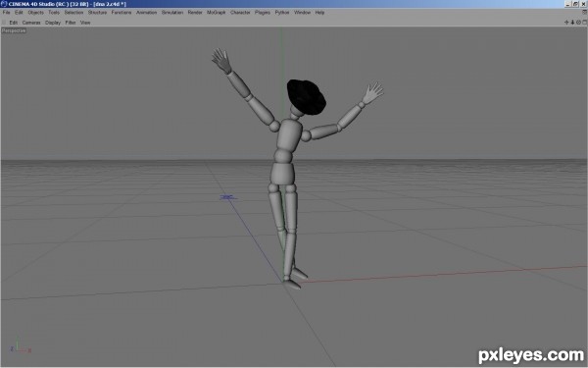Open the Window menu
Image resolution: width=588 pixels, height=368 pixels.
302,13
